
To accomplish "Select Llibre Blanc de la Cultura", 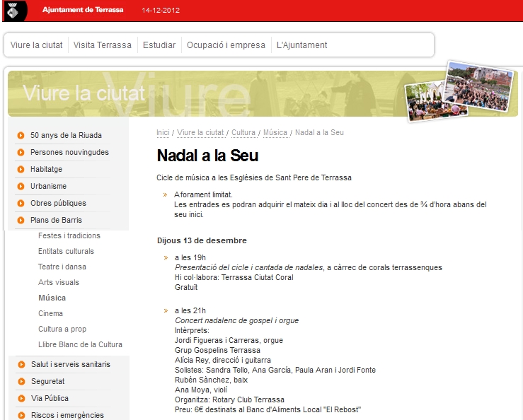I will [80, 344].
